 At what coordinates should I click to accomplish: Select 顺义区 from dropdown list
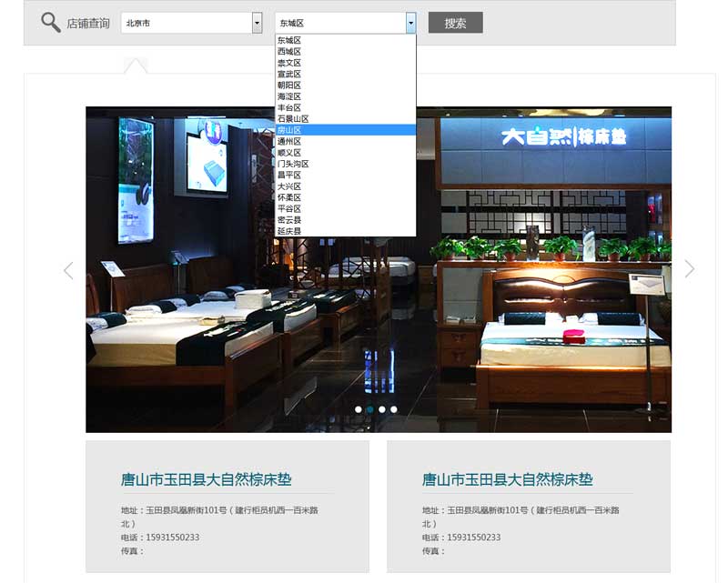click(346, 152)
